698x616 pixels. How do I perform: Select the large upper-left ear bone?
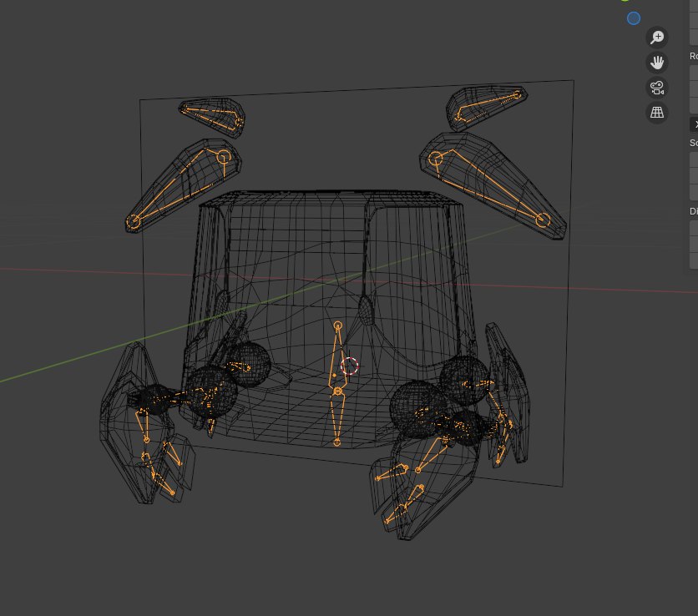coord(177,188)
